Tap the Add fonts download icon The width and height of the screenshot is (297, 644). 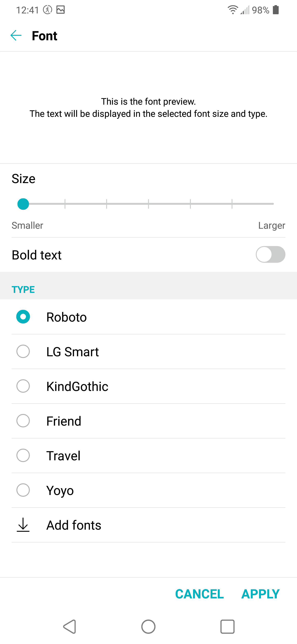pyautogui.click(x=23, y=524)
